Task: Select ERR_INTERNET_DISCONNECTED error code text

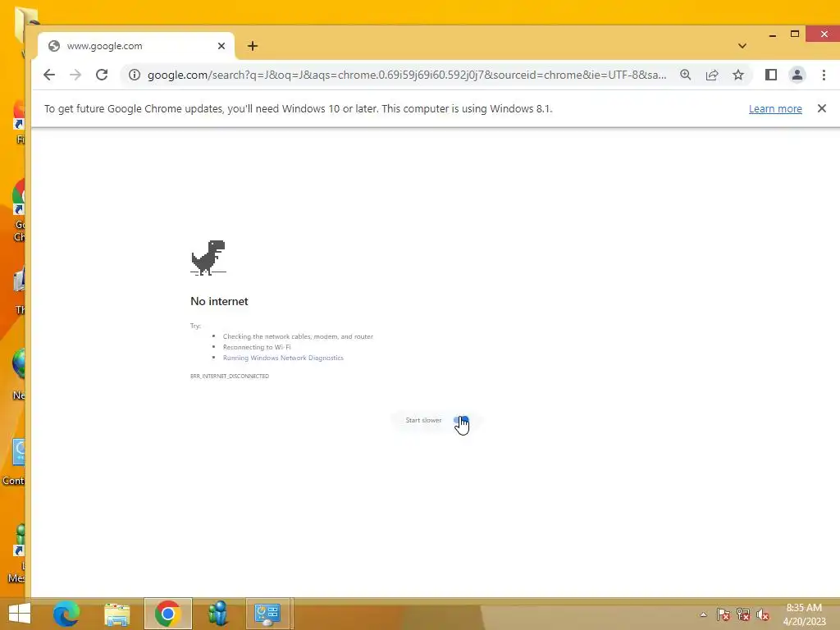Action: (230, 376)
